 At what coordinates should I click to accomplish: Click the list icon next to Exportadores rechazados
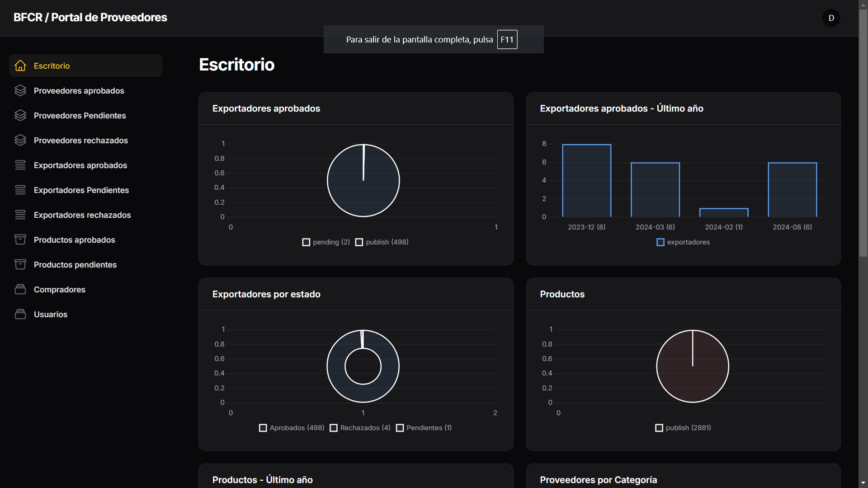20,215
